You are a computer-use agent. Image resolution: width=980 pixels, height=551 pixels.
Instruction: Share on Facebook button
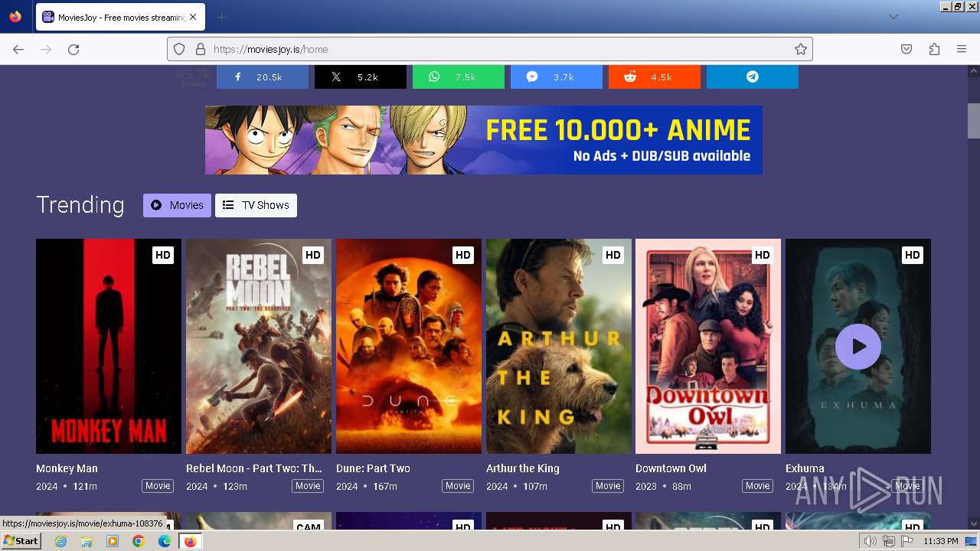262,77
